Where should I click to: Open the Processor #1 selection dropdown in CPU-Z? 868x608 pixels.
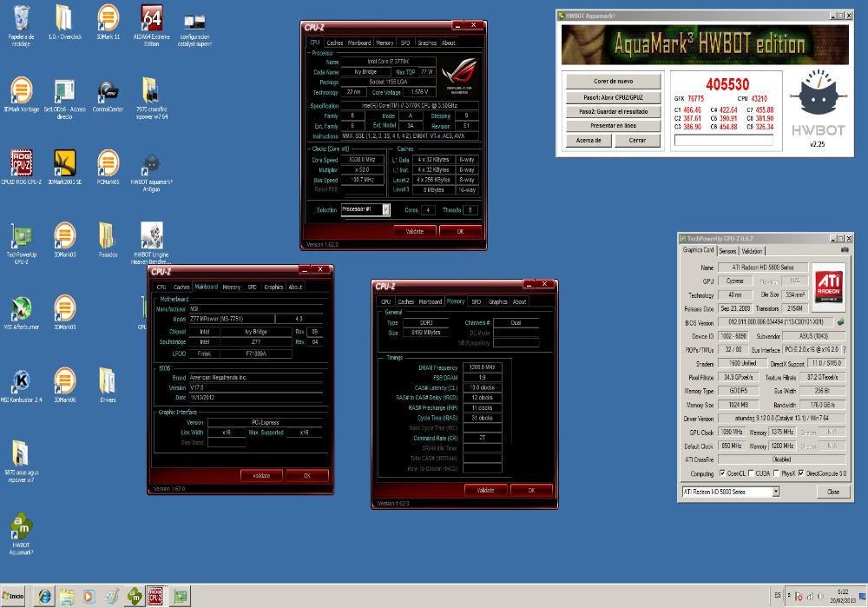point(386,210)
